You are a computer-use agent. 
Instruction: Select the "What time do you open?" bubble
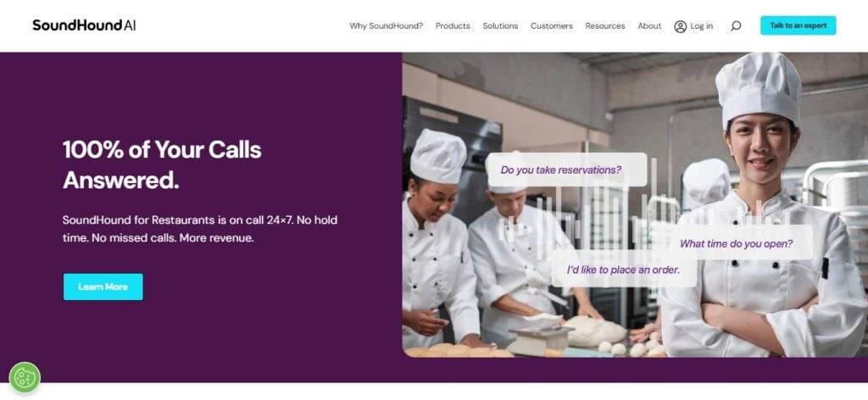(x=737, y=243)
